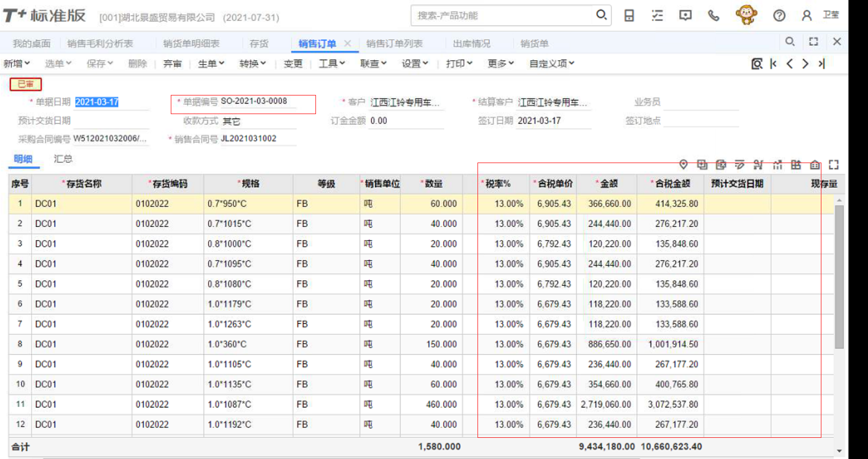Close the 销售订单 tab with its X
Image resolution: width=868 pixels, height=459 pixels.
pos(348,43)
